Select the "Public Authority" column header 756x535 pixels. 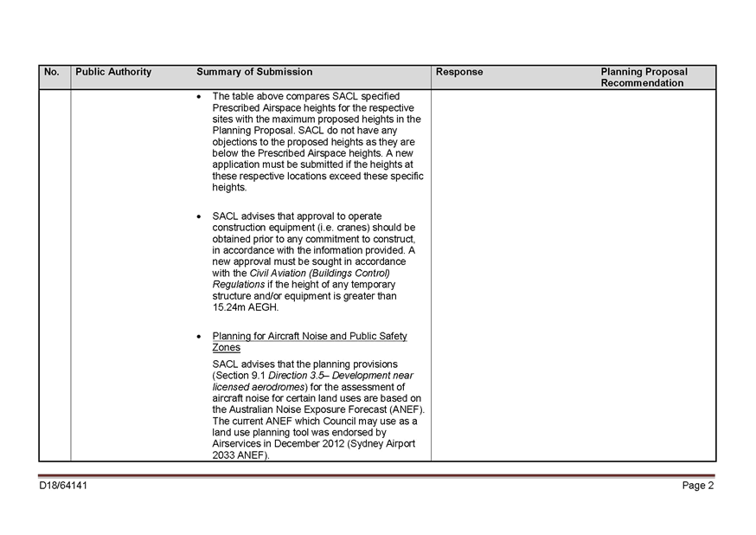[x=113, y=72]
